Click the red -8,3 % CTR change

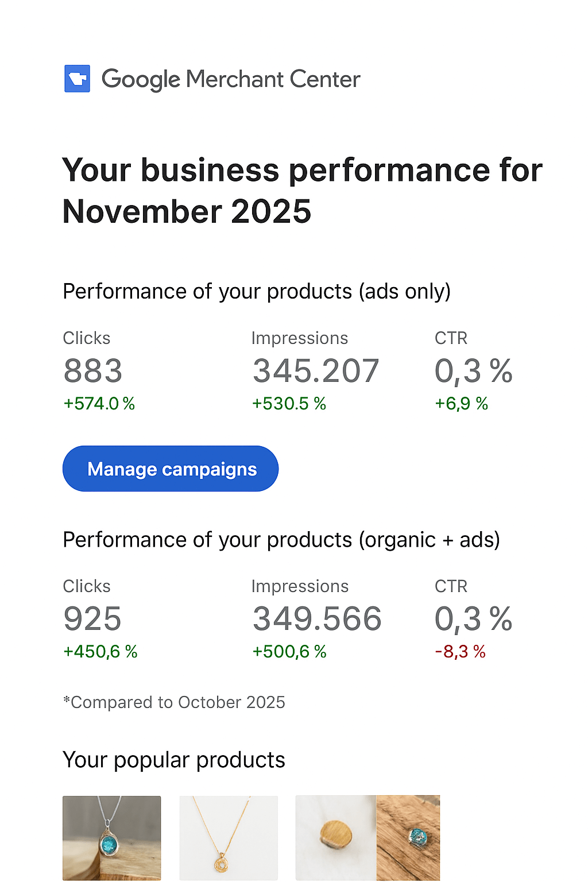click(x=461, y=652)
